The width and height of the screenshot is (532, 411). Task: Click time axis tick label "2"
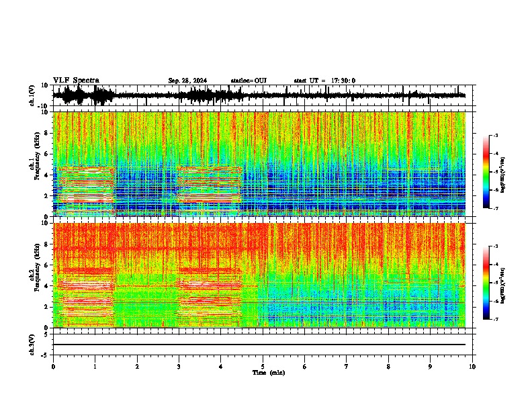click(x=137, y=367)
